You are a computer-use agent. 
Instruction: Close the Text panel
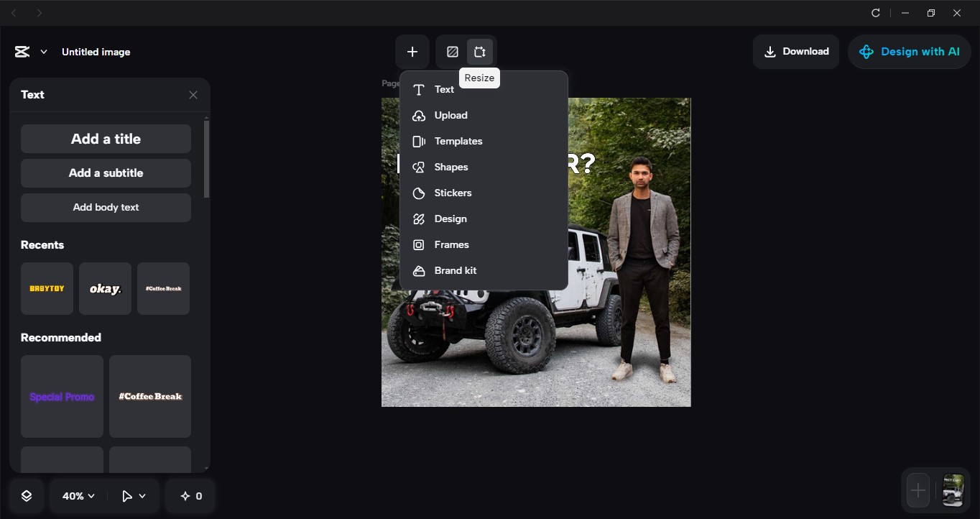coord(193,94)
